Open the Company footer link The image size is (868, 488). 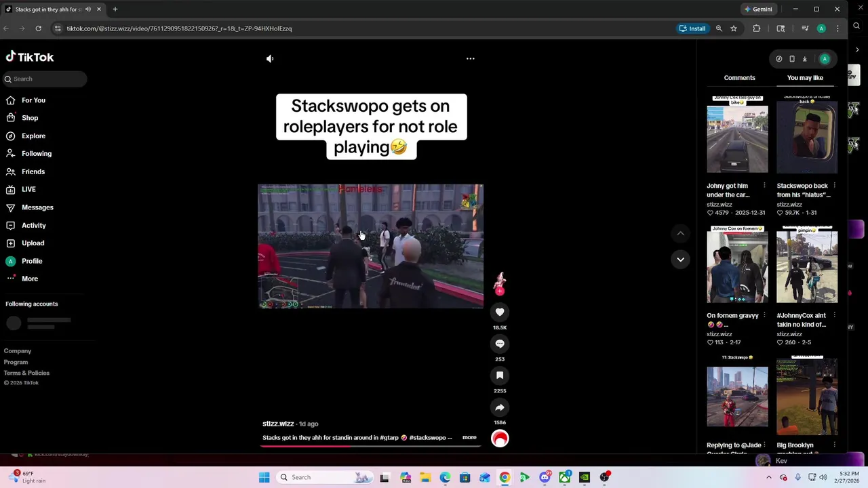pyautogui.click(x=18, y=351)
